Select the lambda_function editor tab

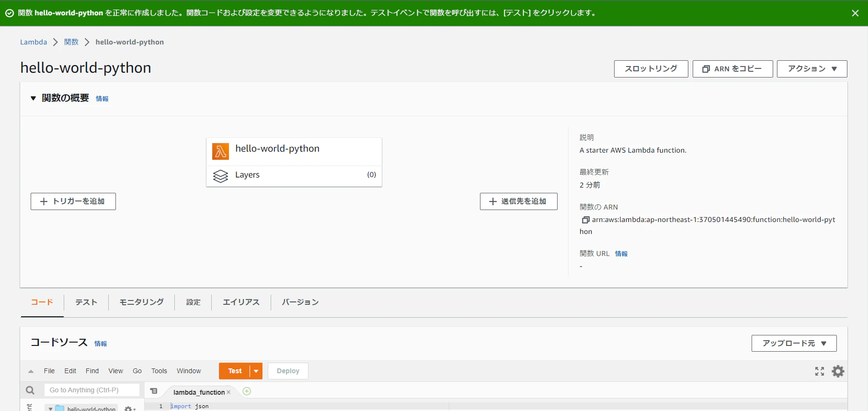pos(199,392)
